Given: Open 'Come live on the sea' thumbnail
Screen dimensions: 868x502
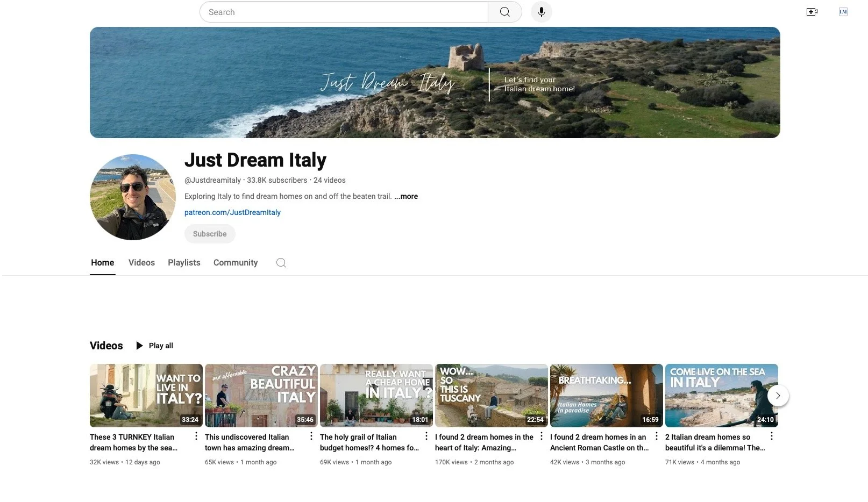Looking at the screenshot, I should (722, 396).
